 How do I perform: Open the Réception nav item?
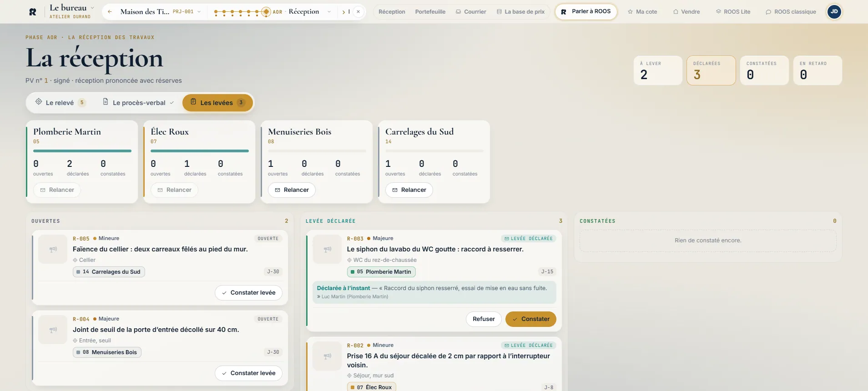[392, 12]
